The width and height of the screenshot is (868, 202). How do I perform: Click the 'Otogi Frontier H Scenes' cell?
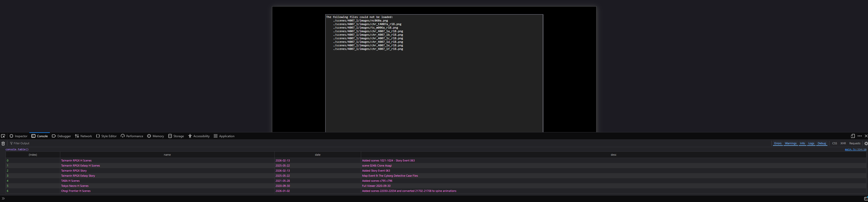[x=167, y=191]
